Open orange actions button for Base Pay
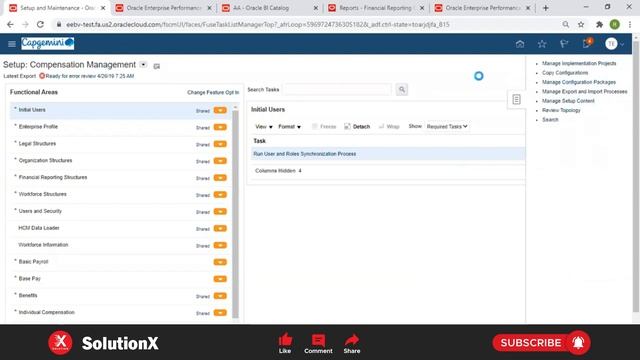Image resolution: width=640 pixels, height=360 pixels. coord(220,279)
